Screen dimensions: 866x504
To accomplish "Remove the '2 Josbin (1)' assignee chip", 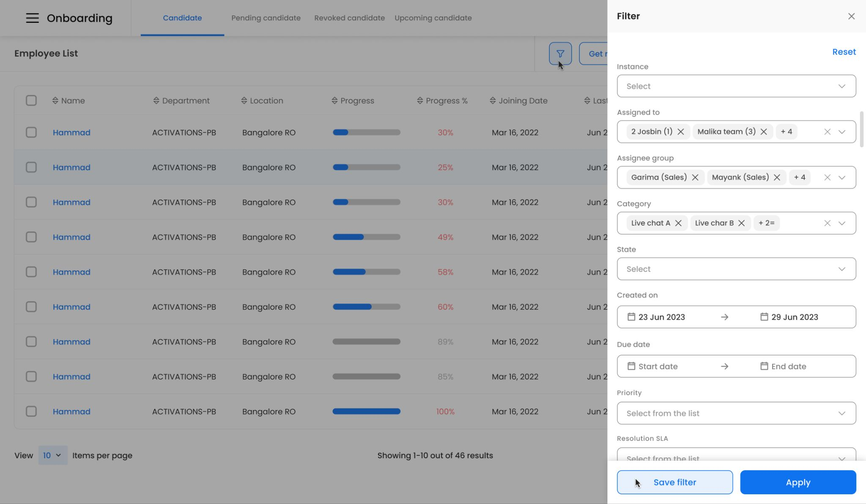I will coord(681,131).
